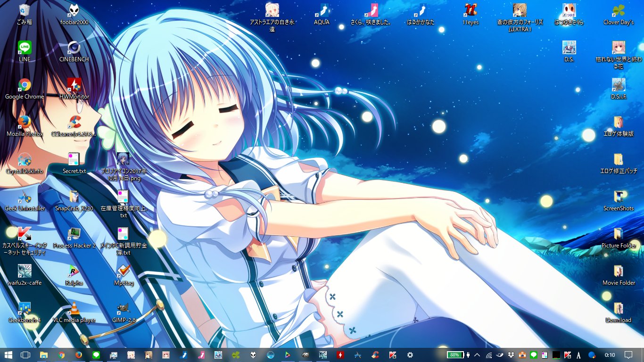Open Task View from the taskbar
Viewport: 644px width, 362px height.
[25, 354]
